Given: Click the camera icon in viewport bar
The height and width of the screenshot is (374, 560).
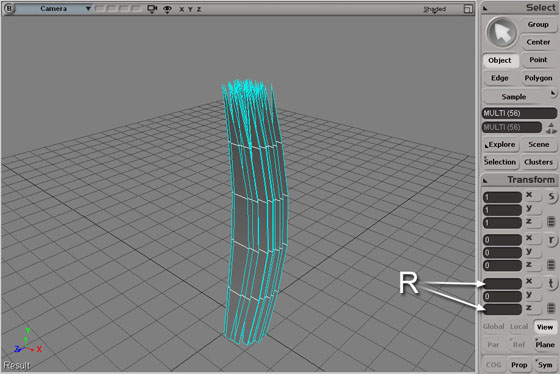Looking at the screenshot, I should (152, 9).
